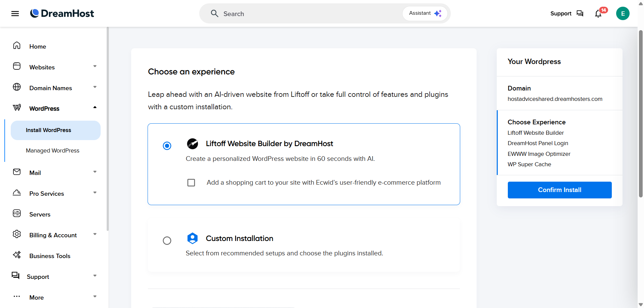644x308 pixels.
Task: Expand the Websites menu arrow
Action: point(95,66)
